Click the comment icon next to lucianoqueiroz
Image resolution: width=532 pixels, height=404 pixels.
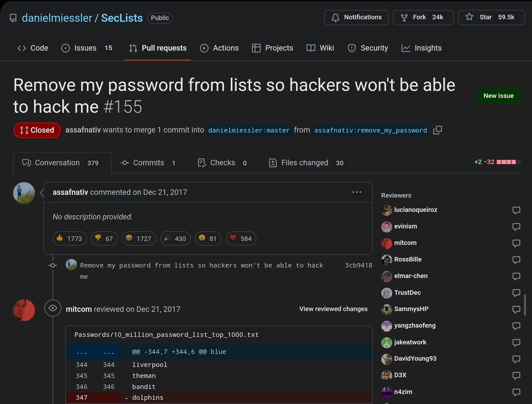516,210
